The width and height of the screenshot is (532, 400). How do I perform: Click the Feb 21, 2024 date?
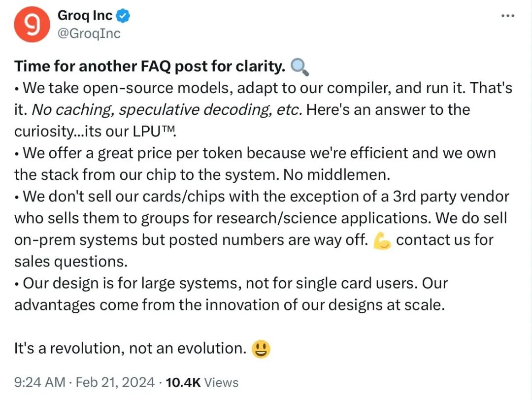coord(116,382)
